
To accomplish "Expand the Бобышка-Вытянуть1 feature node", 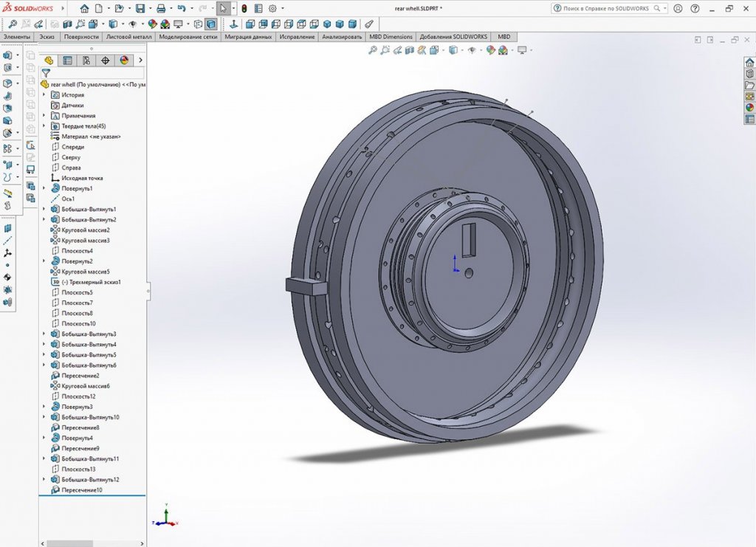I will (x=44, y=209).
